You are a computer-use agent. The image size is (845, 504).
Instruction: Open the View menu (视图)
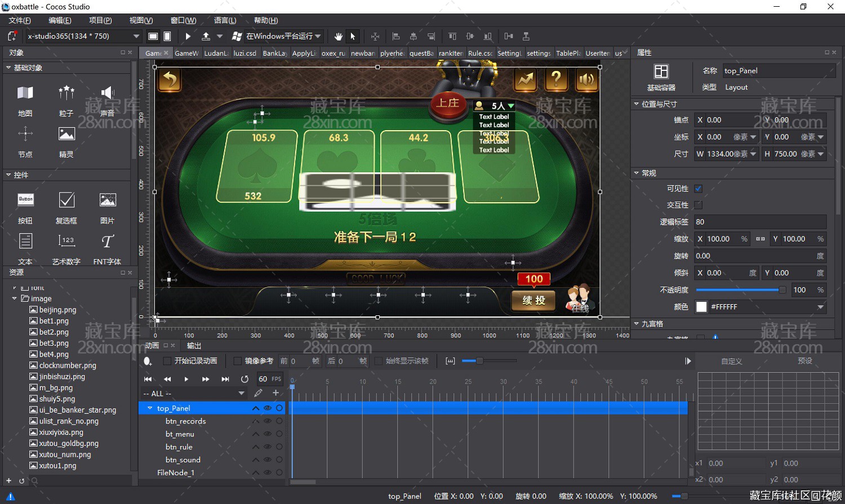(x=141, y=20)
